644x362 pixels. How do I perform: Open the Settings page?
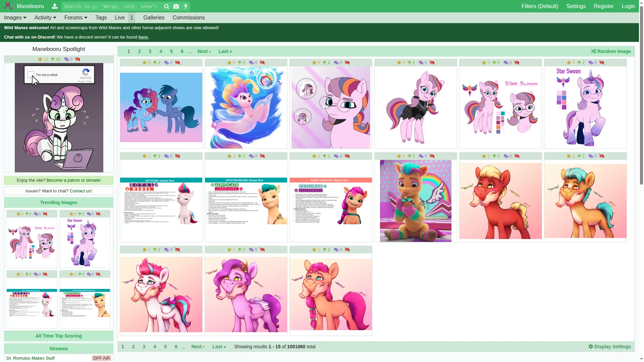[x=576, y=6]
